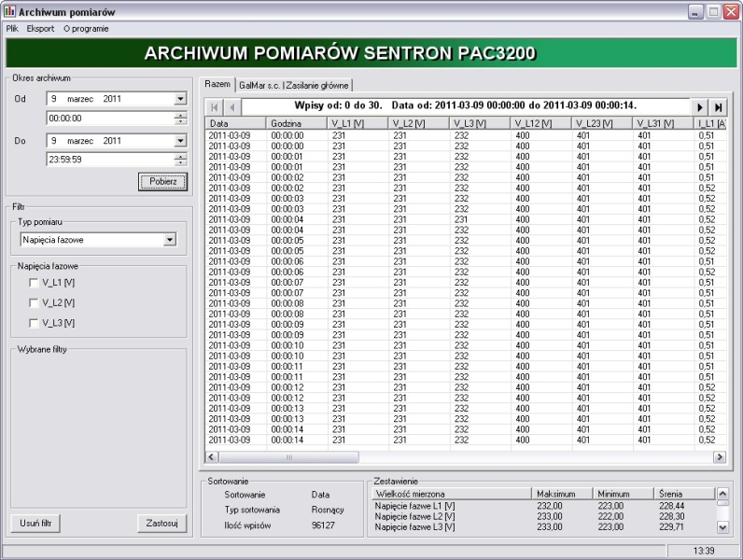Image resolution: width=743 pixels, height=560 pixels.
Task: Go to previous records page
Action: pyautogui.click(x=232, y=107)
